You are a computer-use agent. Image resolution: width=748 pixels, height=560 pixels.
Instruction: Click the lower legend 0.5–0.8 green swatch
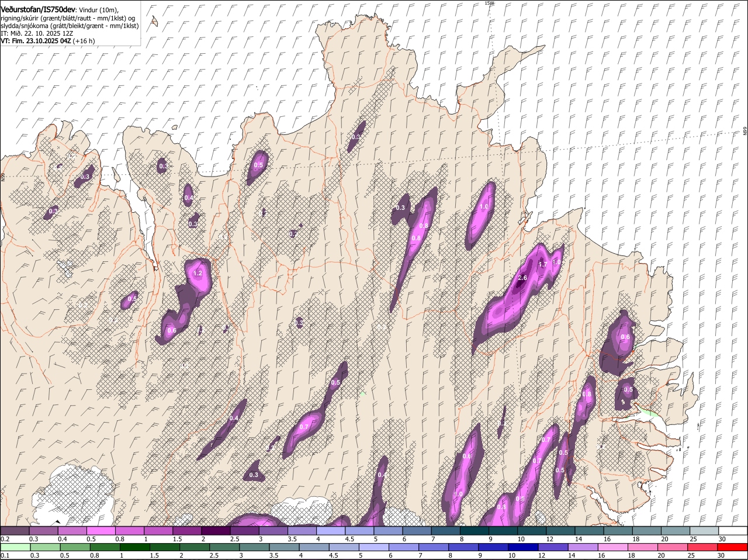[75, 547]
